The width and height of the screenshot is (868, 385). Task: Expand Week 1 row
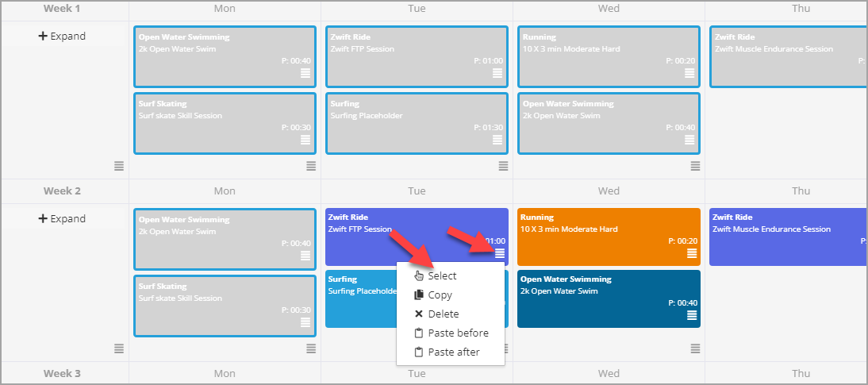pyautogui.click(x=62, y=36)
